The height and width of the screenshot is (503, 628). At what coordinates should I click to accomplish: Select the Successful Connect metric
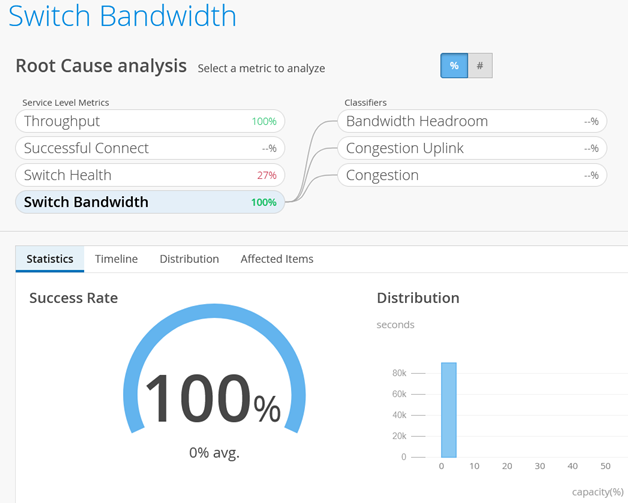pos(150,148)
